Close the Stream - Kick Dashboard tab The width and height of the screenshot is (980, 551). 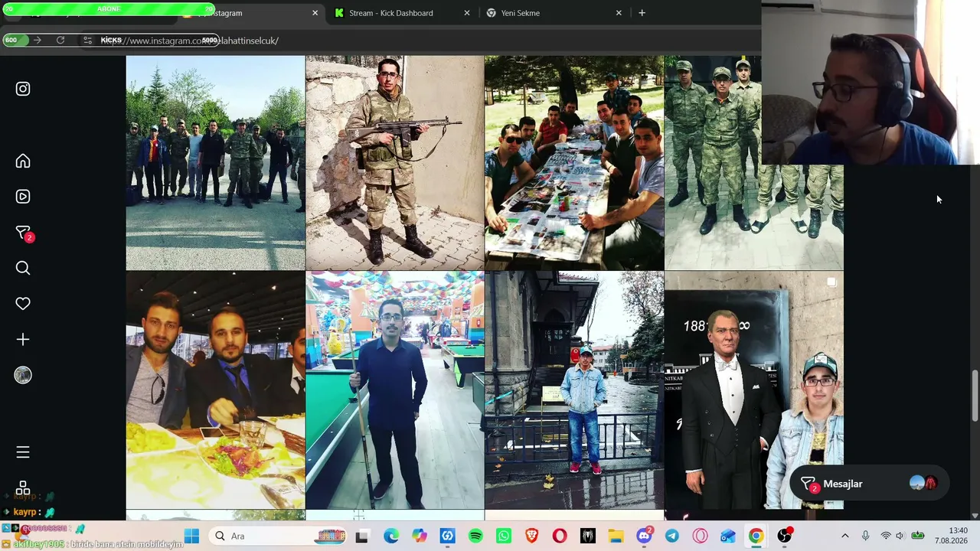[467, 13]
